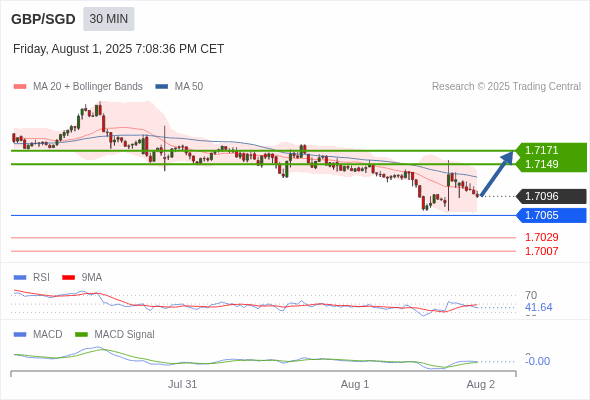Click the Aug 1 date axis label
Viewport: 590px width, 400px height.
pyautogui.click(x=355, y=384)
